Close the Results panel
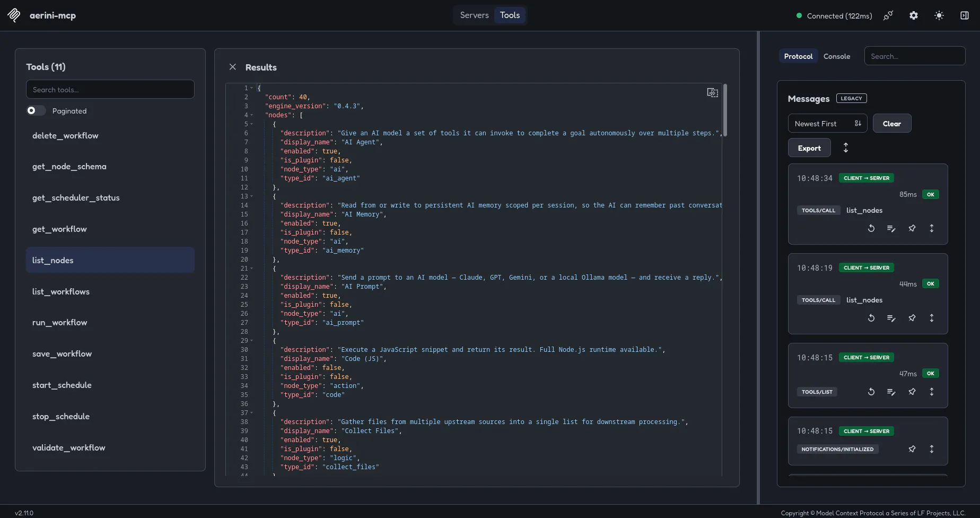The height and width of the screenshot is (518, 980). [232, 67]
